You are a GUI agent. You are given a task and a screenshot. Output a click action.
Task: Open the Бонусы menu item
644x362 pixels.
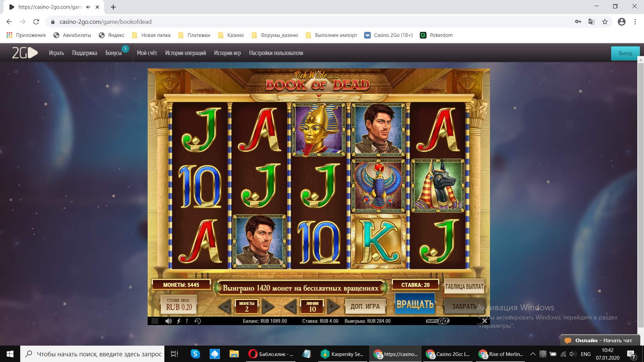point(113,53)
